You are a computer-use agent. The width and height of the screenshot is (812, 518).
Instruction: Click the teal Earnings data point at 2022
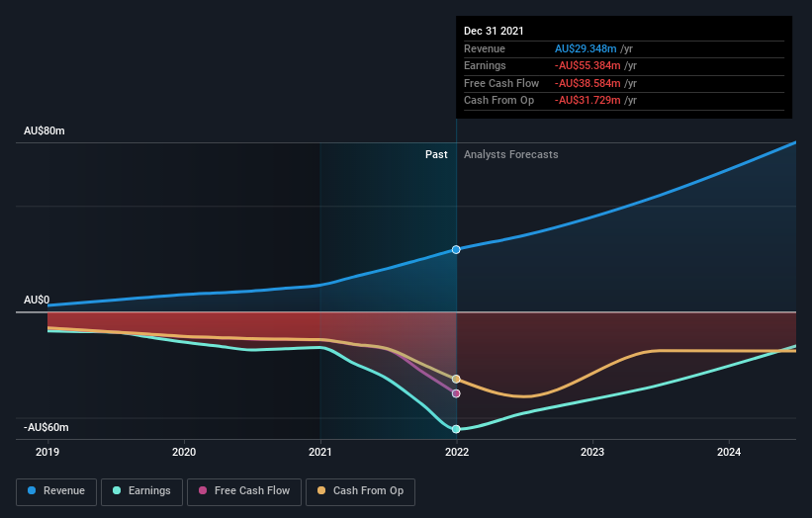(456, 429)
